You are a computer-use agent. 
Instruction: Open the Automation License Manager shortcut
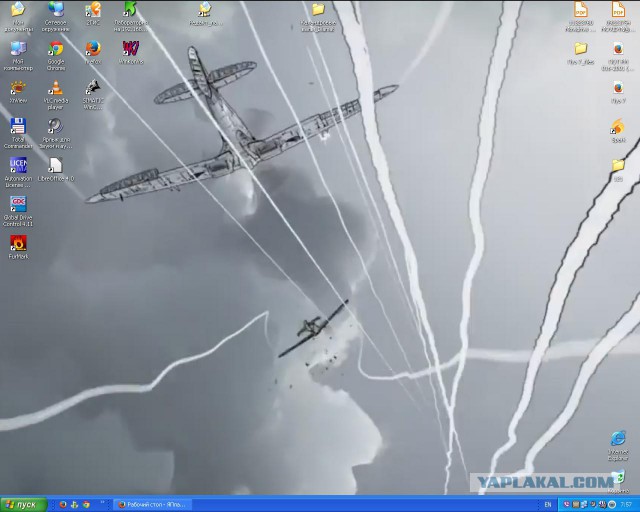pyautogui.click(x=18, y=173)
